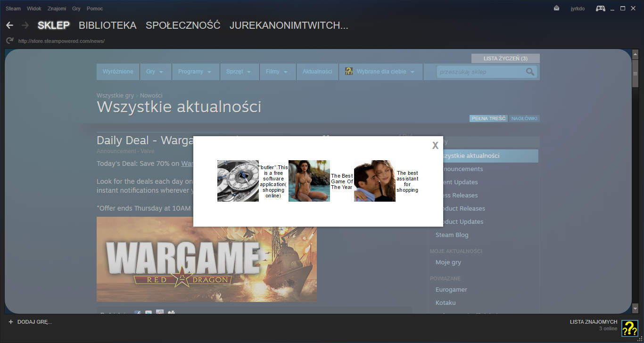Open the Steam menu
Image resolution: width=644 pixels, height=343 pixels.
(x=13, y=8)
